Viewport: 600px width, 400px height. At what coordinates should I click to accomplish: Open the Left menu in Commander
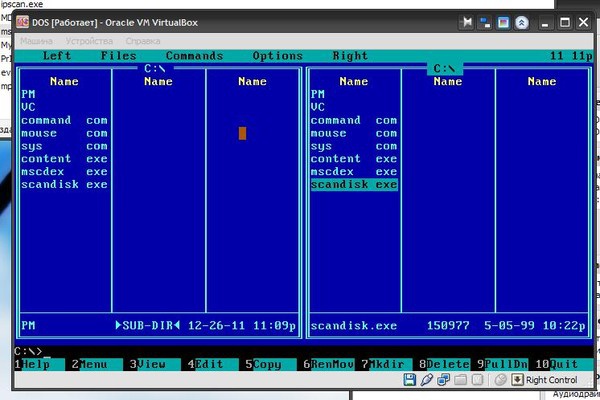(57, 56)
